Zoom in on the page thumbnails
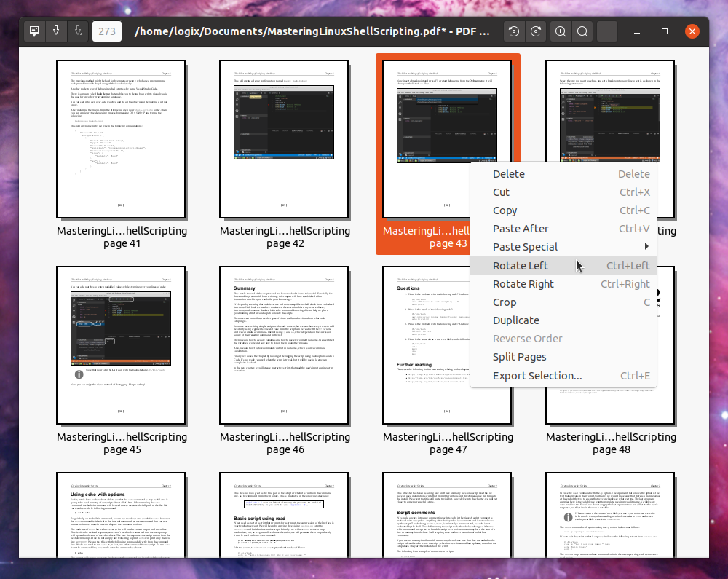The height and width of the screenshot is (579, 728). (560, 31)
